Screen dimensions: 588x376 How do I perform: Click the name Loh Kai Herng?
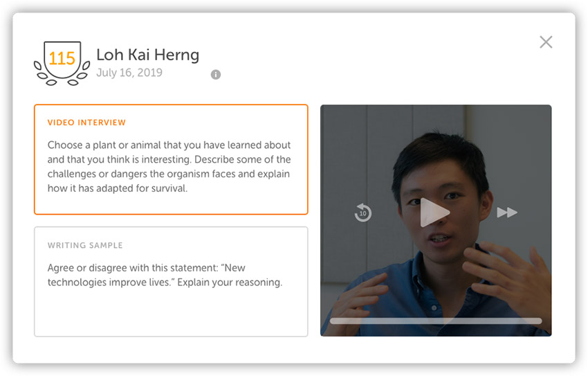point(148,55)
